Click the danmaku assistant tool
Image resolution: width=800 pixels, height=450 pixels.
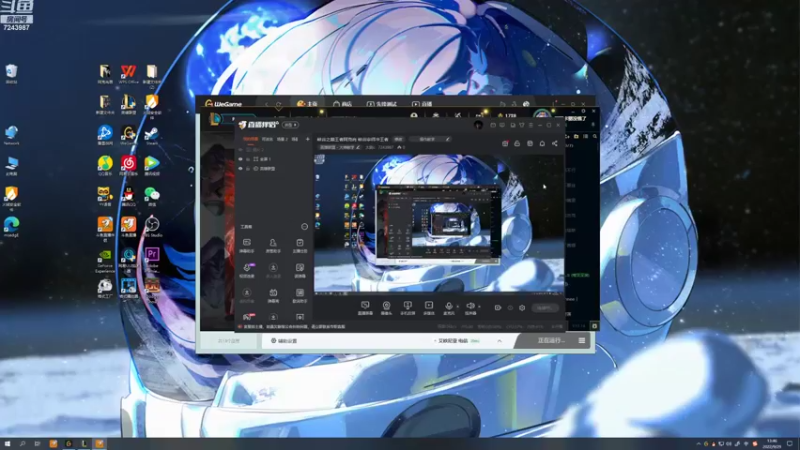coord(246,244)
